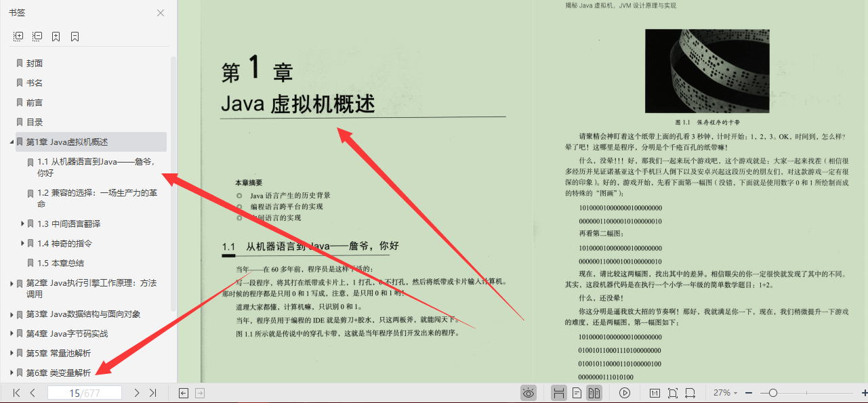Open the 27% zoom level dropdown

click(726, 393)
